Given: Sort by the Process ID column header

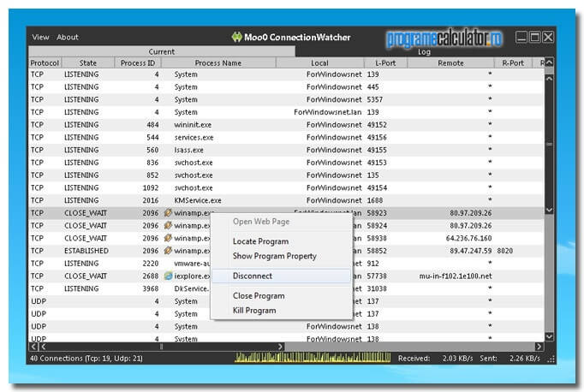Looking at the screenshot, I should [x=137, y=63].
